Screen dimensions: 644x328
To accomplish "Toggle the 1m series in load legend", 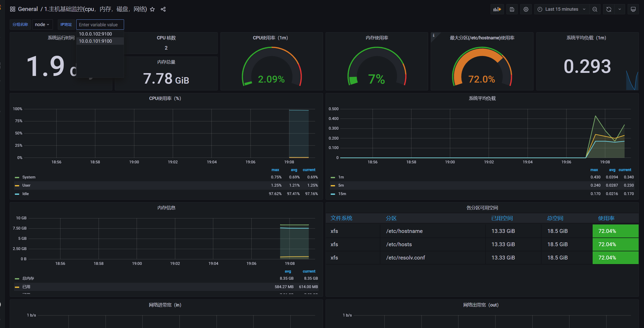I will (x=341, y=177).
